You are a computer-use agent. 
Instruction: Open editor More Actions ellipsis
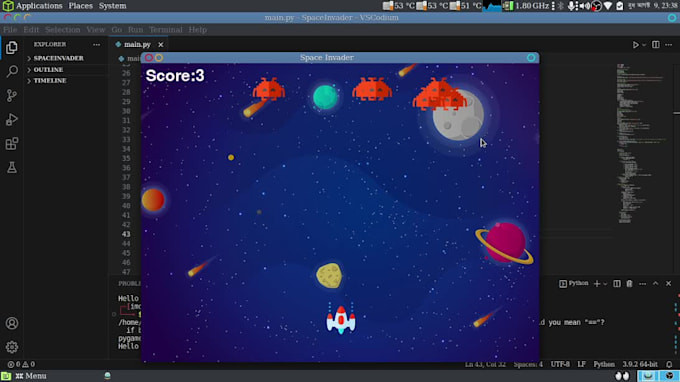(669, 45)
